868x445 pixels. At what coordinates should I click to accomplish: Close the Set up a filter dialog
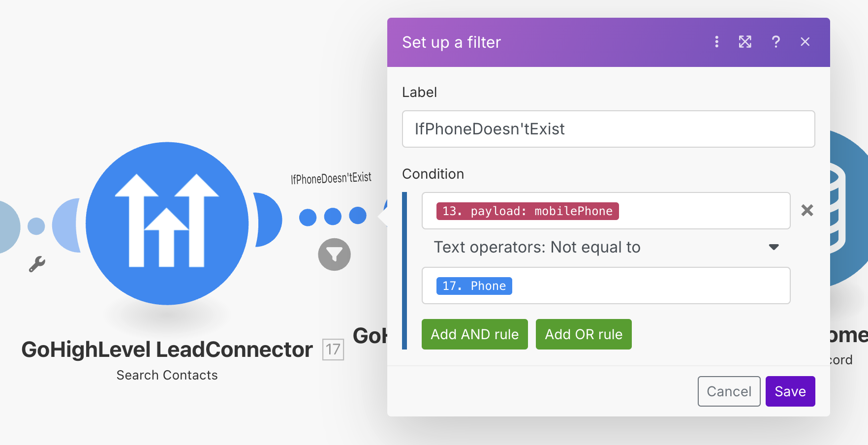pos(805,42)
